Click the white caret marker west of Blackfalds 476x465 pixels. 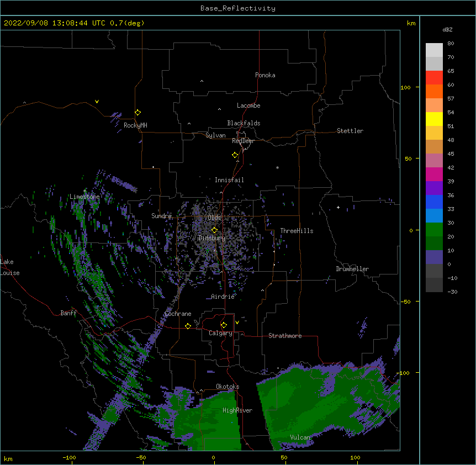pyautogui.click(x=189, y=124)
